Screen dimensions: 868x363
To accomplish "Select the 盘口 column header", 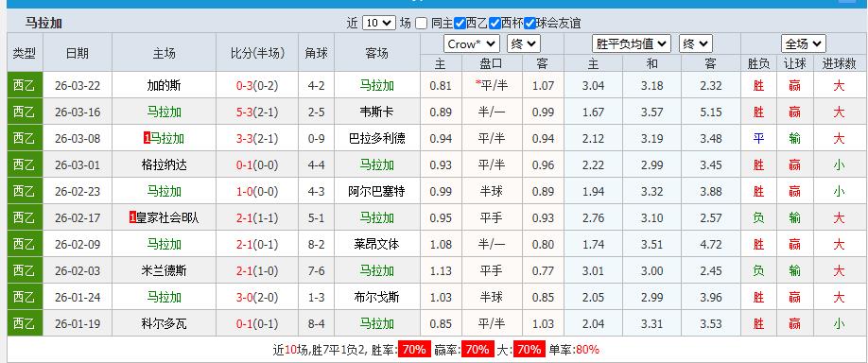I will click(x=492, y=63).
